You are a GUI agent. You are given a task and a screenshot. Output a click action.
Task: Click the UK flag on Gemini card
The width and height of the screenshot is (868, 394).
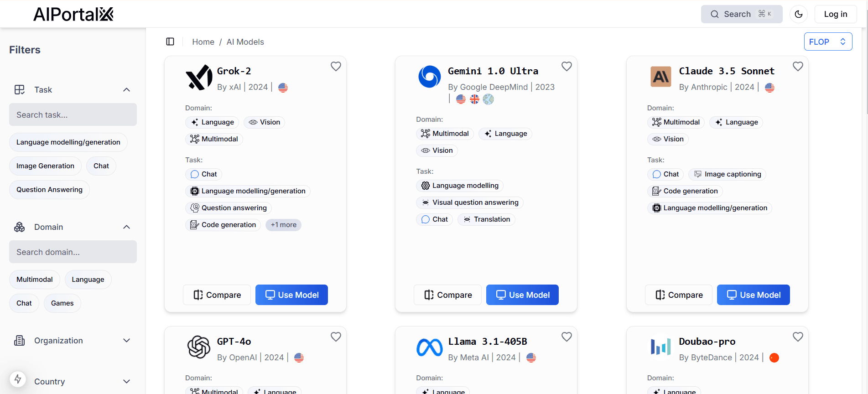point(474,99)
